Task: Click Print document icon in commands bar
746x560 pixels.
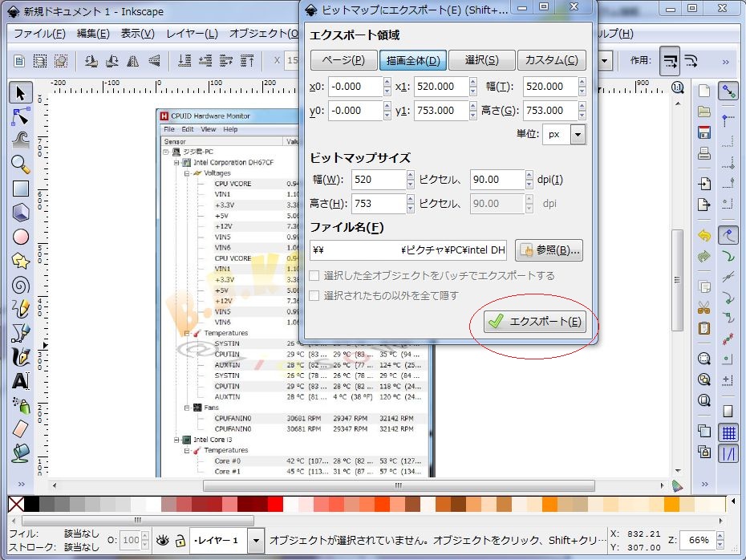Action: coord(704,153)
